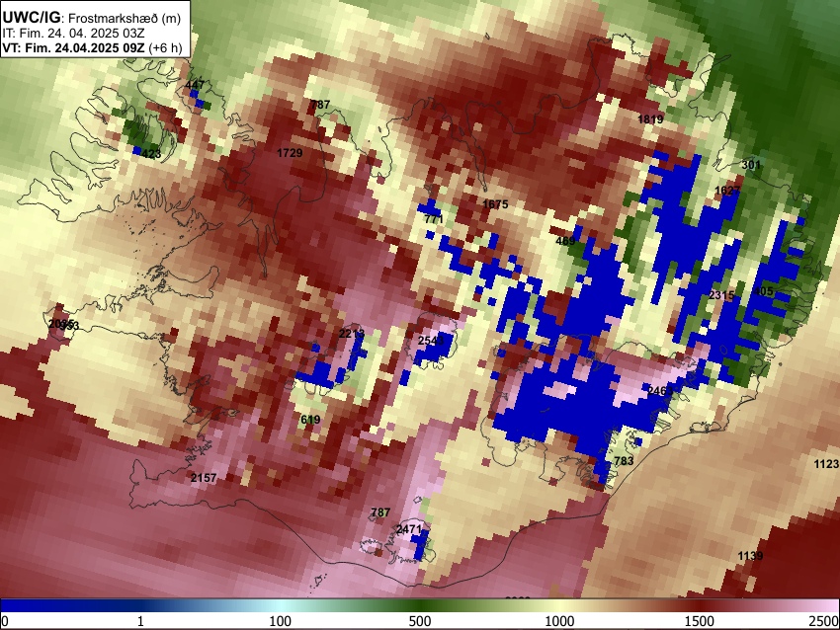The width and height of the screenshot is (840, 630).
Task: Click the map value 2463
Action: pos(660,390)
